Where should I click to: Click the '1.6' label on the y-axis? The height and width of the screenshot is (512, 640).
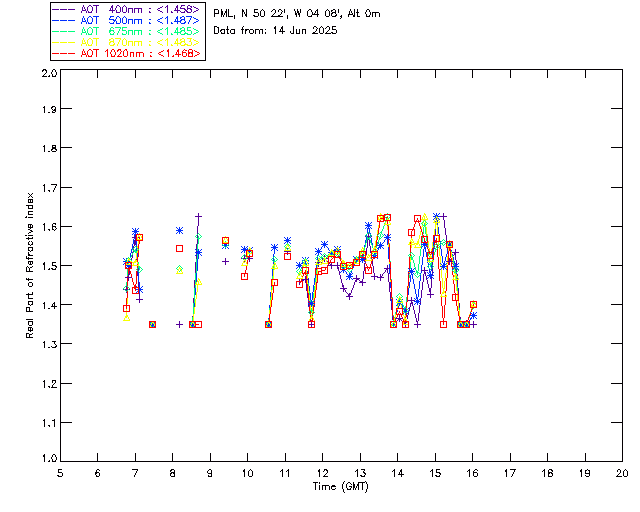click(49, 227)
